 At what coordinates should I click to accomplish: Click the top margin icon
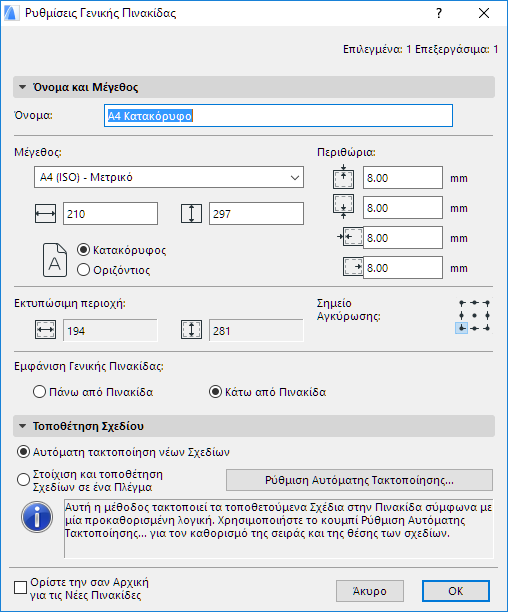[x=343, y=177]
